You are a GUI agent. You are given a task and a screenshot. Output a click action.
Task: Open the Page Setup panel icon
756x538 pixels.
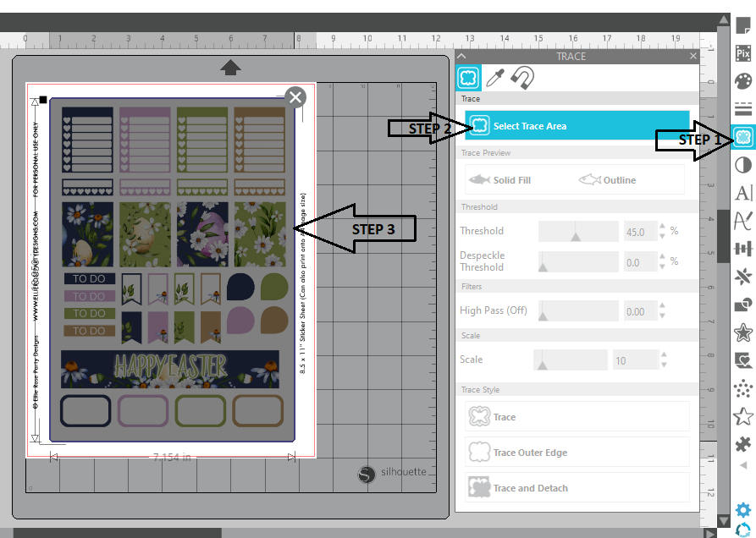coord(743,24)
